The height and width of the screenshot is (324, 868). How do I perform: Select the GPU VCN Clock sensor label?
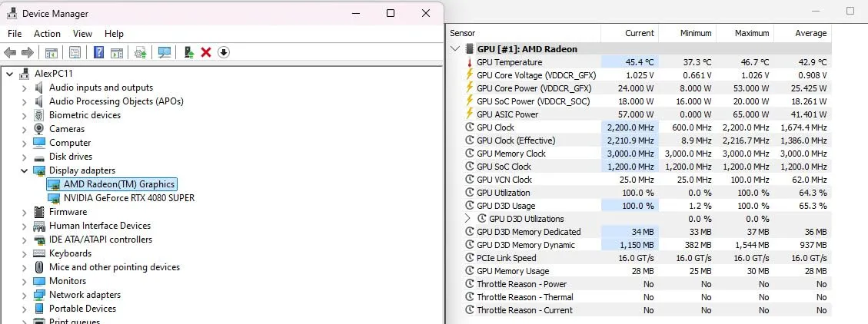pyautogui.click(x=504, y=180)
